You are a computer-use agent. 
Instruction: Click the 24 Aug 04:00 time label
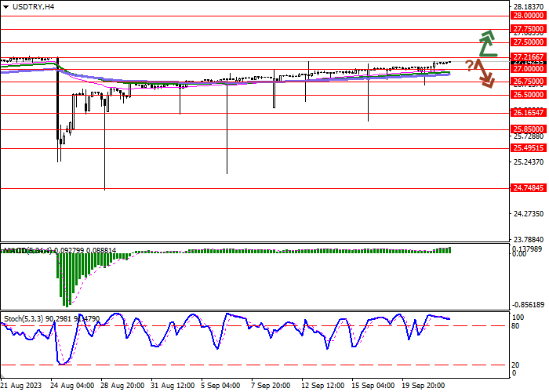72,386
